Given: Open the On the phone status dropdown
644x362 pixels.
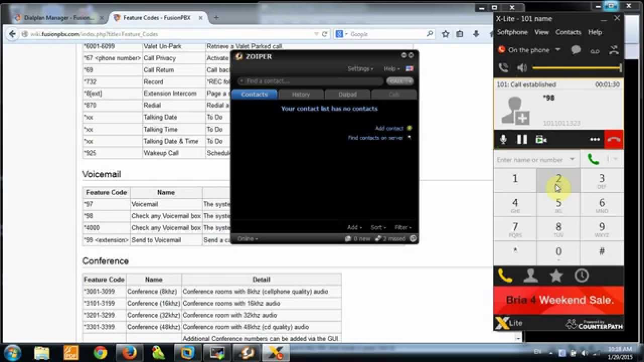Looking at the screenshot, I should tap(557, 50).
